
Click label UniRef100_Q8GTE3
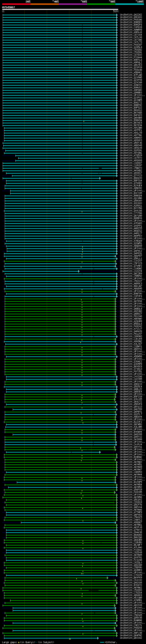pyautogui.click(x=131, y=65)
